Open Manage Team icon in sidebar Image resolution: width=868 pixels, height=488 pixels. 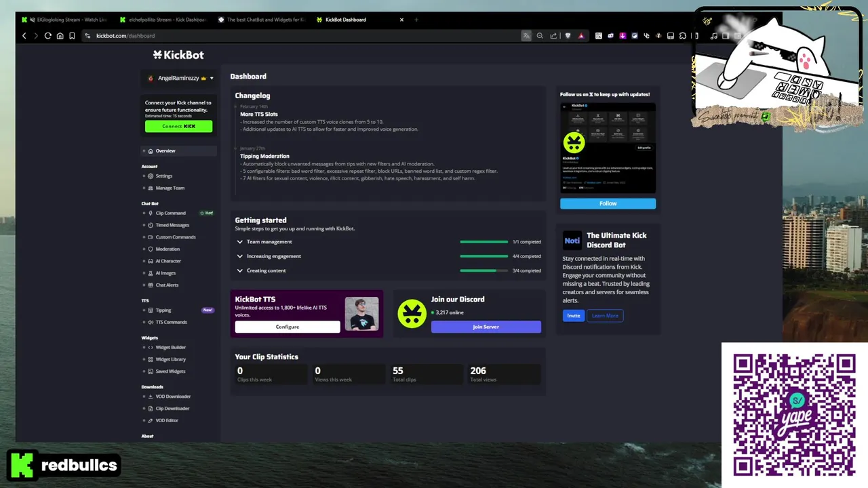pyautogui.click(x=151, y=188)
